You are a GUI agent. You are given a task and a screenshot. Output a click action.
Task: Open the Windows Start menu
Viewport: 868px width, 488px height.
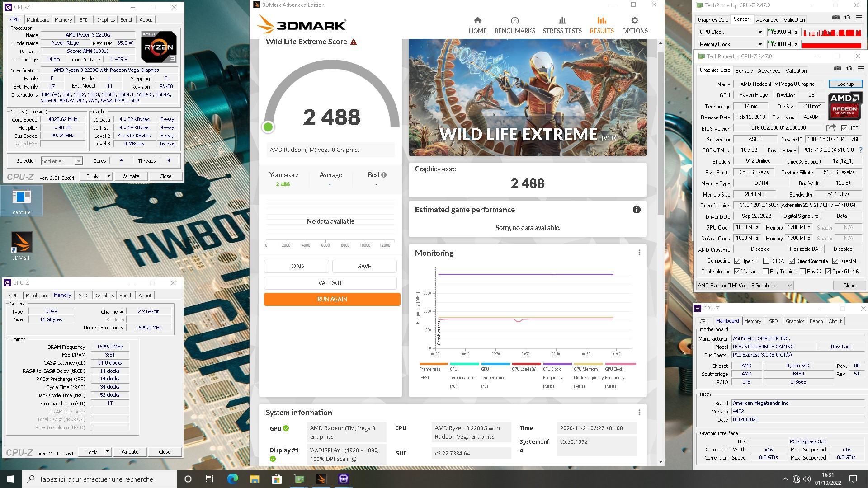pyautogui.click(x=11, y=479)
